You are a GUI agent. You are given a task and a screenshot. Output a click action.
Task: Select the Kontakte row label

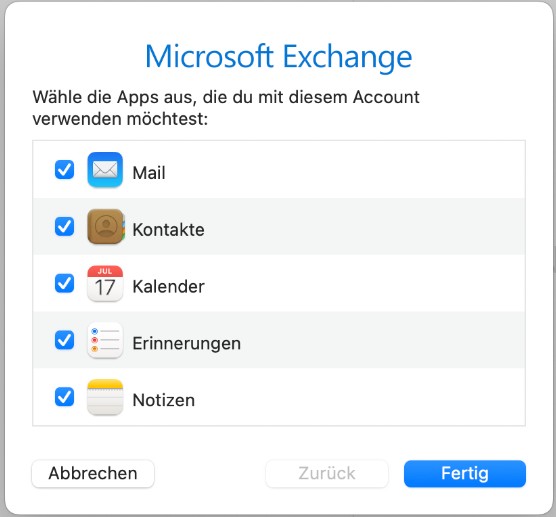[x=168, y=229]
